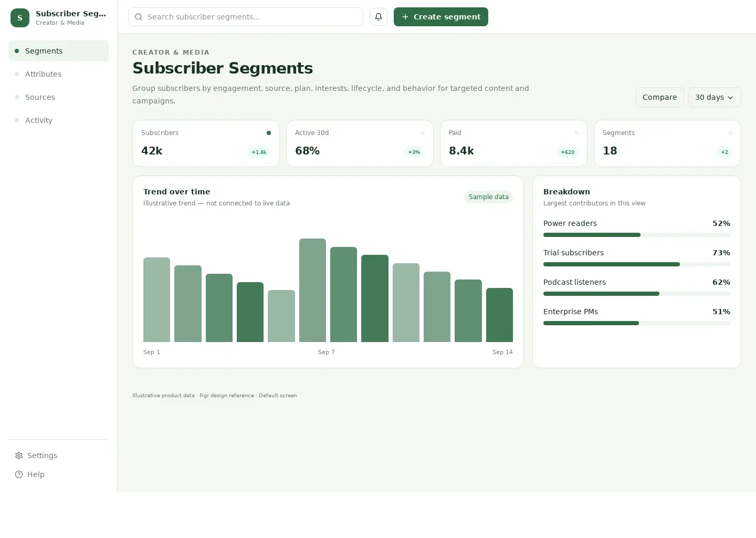Click the Sample data badge
This screenshot has height=538, width=756.
click(x=489, y=197)
